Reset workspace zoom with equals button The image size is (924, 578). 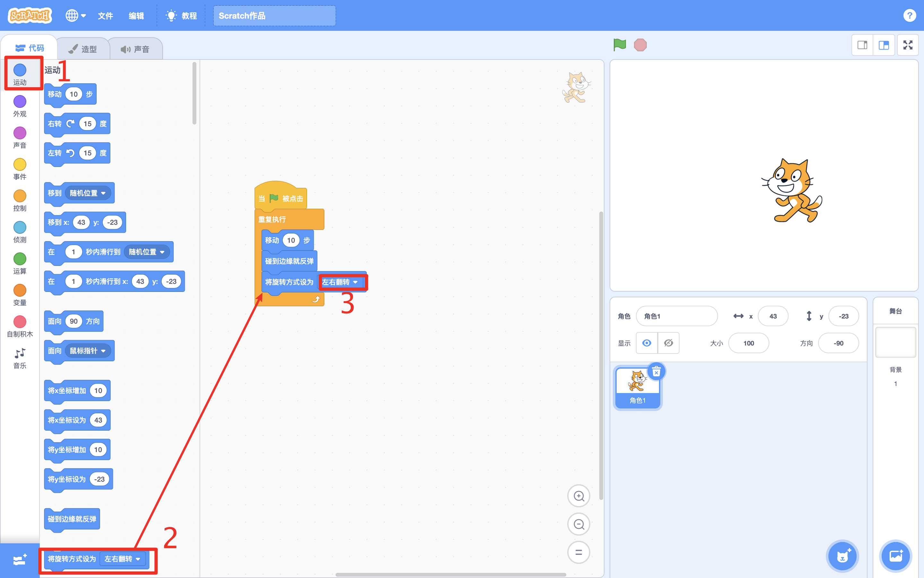tap(579, 552)
